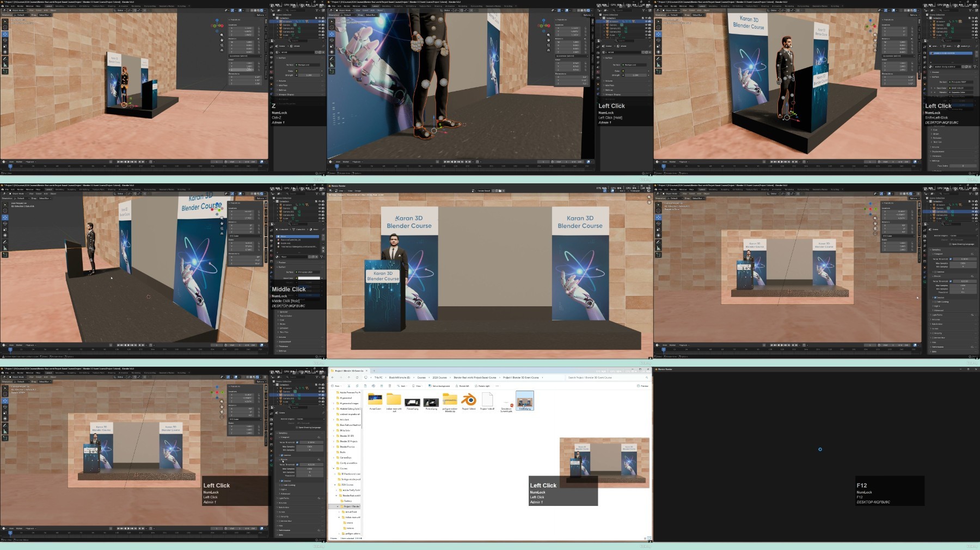Expand Blender 3D Projects folder in tree
The image size is (980, 550).
tap(334, 441)
